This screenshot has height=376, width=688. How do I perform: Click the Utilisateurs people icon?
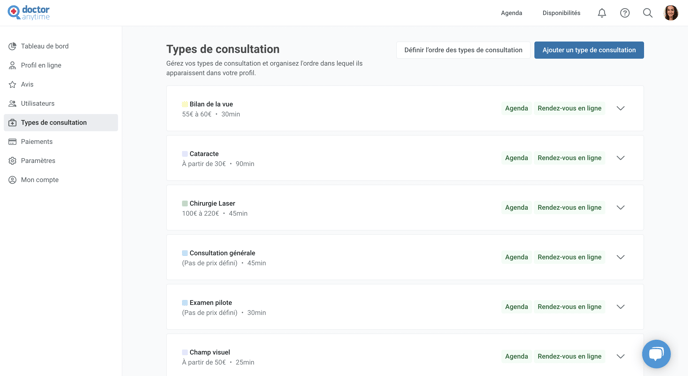[x=12, y=104]
